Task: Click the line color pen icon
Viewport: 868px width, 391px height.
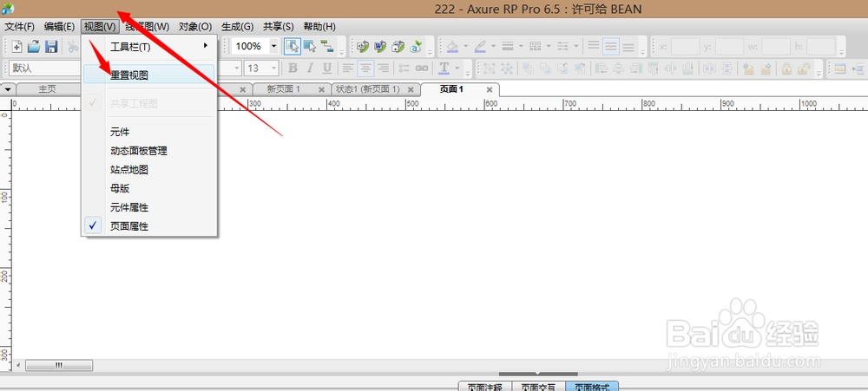Action: (x=479, y=47)
